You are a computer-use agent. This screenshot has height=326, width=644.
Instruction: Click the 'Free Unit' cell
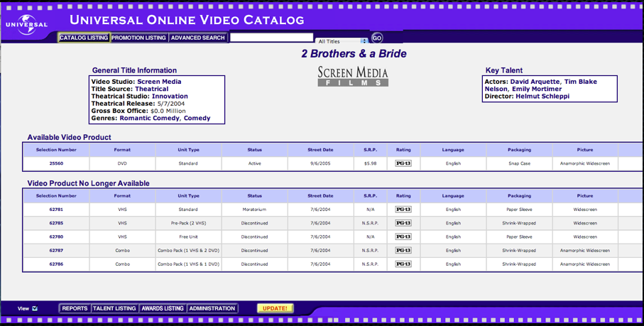coord(189,237)
